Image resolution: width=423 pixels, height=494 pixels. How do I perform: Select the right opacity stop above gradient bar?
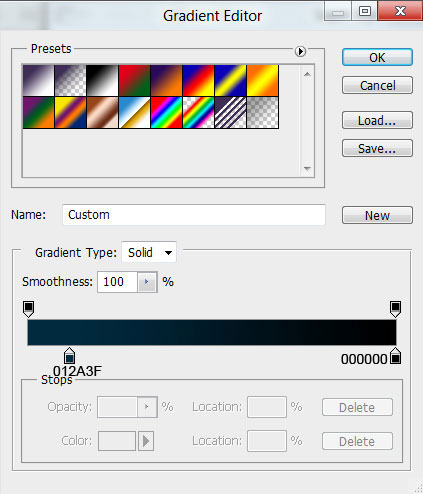[x=395, y=309]
